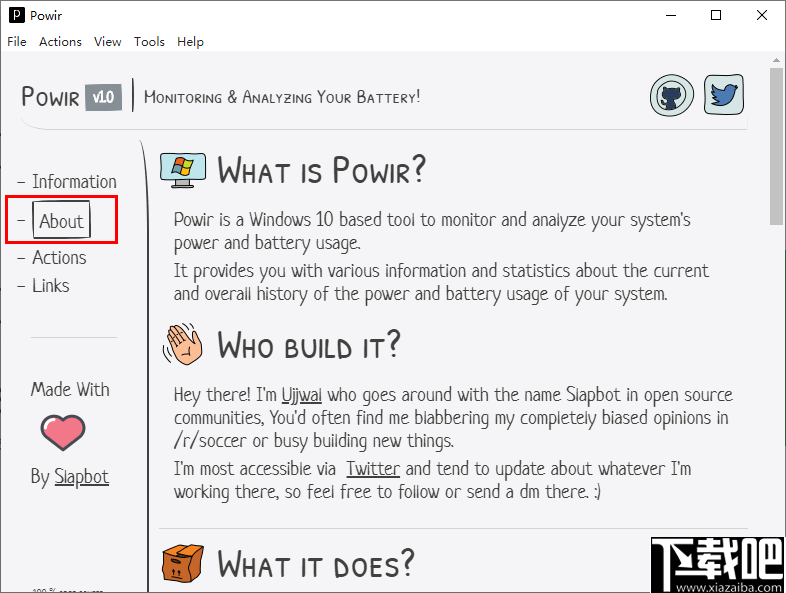Open the Twitter bird icon link
Screen dimensions: 786x593
(x=723, y=95)
